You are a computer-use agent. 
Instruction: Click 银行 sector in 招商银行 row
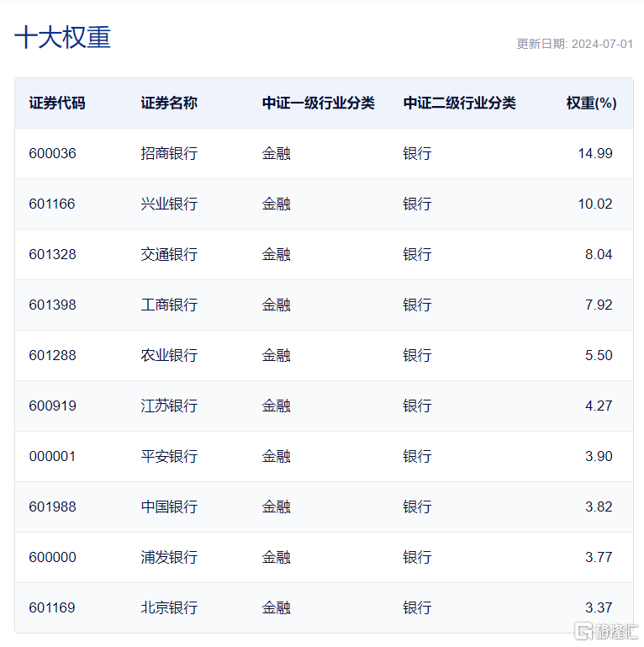coord(417,153)
